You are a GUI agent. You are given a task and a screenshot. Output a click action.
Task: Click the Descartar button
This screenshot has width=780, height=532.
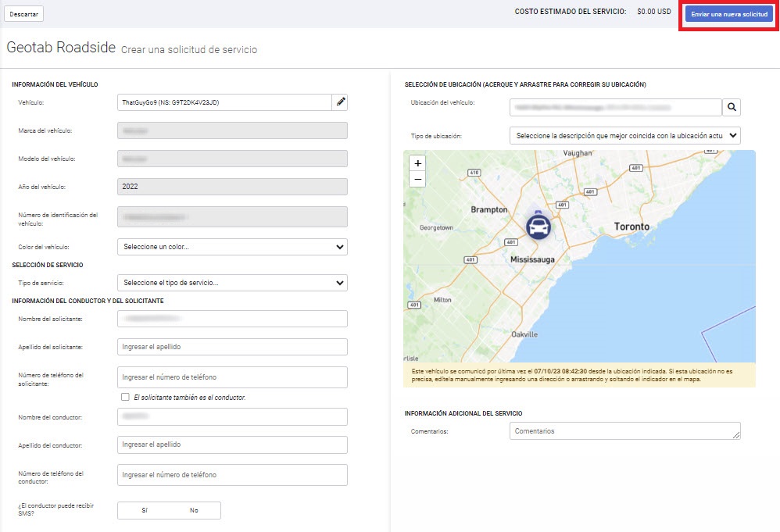point(24,14)
